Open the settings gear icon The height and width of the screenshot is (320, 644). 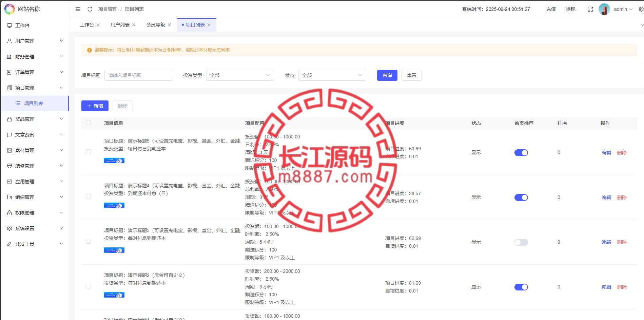[x=641, y=9]
